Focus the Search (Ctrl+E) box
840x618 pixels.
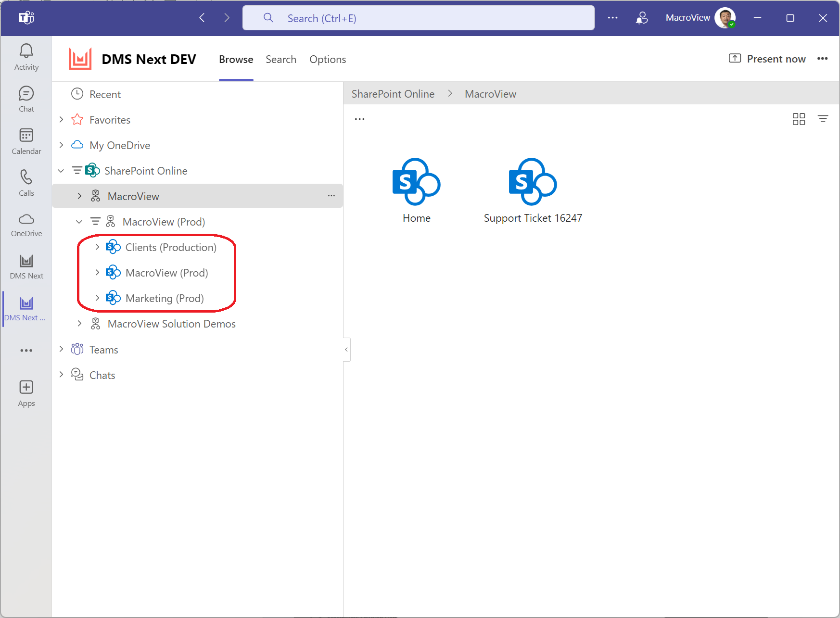[x=419, y=18]
